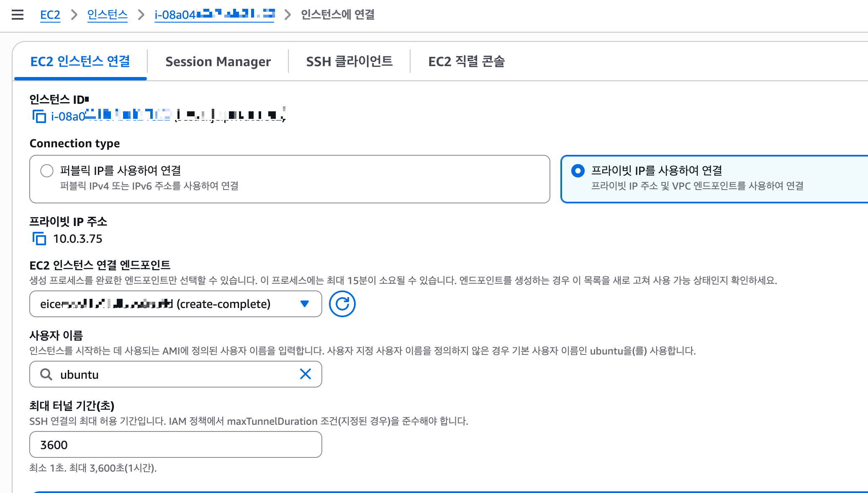Screen dimensions: 868x493
Task: Click breadcrumb chevron after EC2
Action: click(x=74, y=15)
